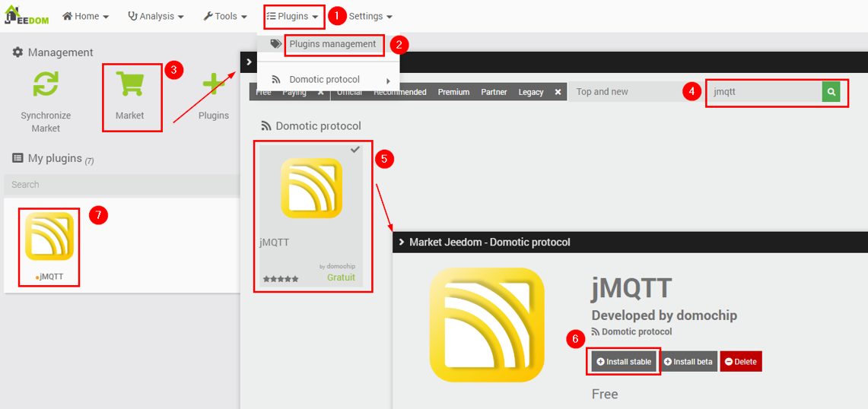
Task: Clear the price filter with the X
Action: 320,92
